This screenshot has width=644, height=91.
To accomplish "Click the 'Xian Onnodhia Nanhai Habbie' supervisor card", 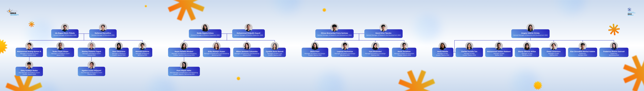I will click(x=582, y=52).
